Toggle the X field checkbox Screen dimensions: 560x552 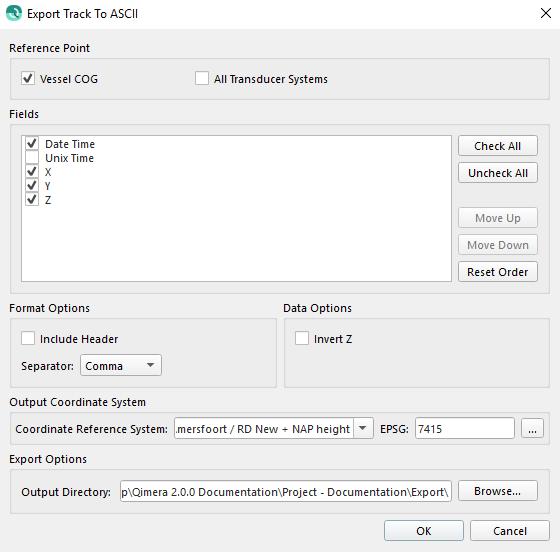pyautogui.click(x=32, y=171)
